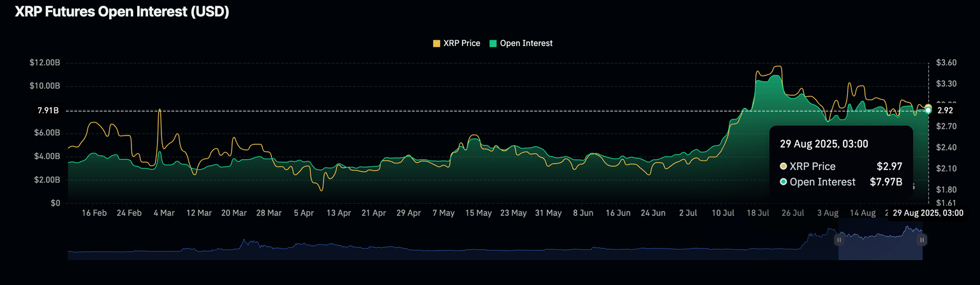Hide the Open Interest series via legend label
980x285 pixels.
pos(526,43)
